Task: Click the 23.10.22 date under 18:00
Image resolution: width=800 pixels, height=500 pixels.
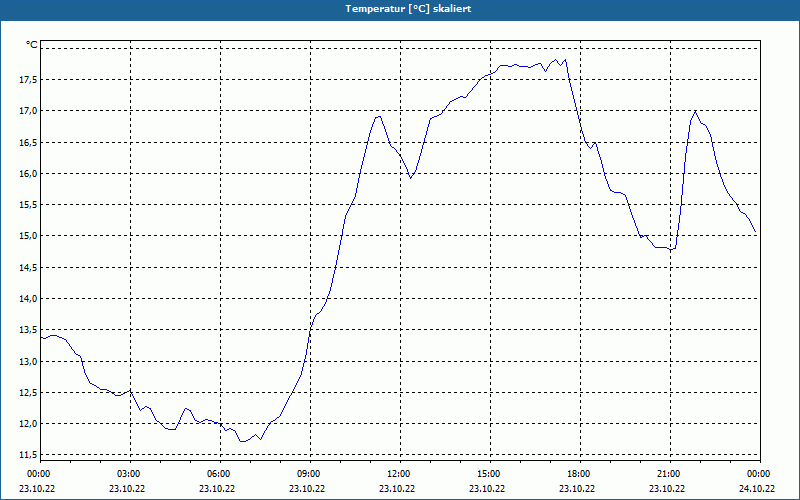Action: 577,488
